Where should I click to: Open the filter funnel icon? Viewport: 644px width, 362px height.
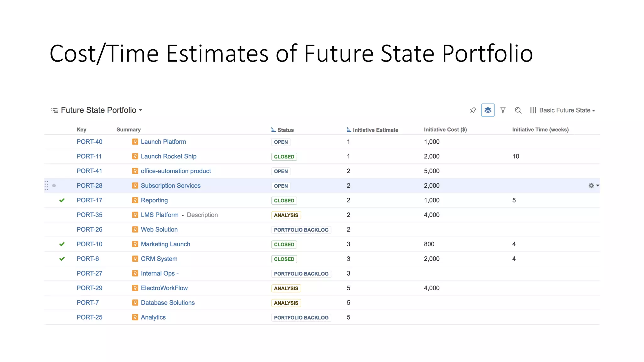(503, 110)
